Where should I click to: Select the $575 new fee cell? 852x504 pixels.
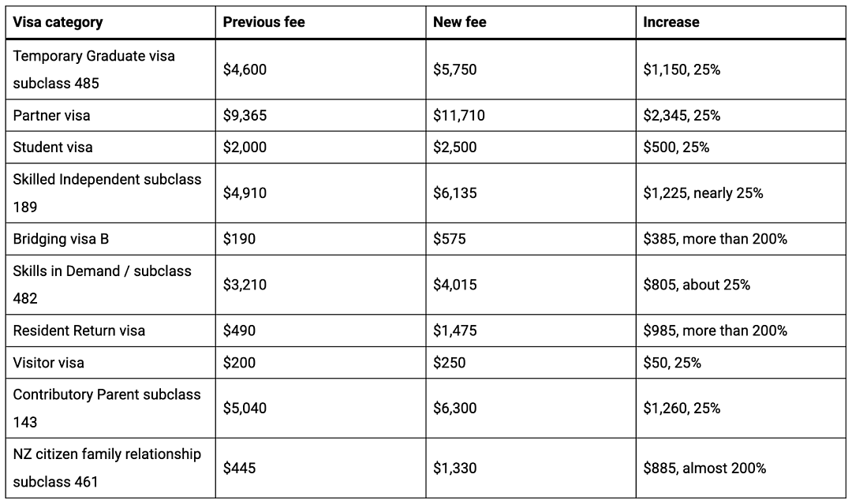coord(531,239)
